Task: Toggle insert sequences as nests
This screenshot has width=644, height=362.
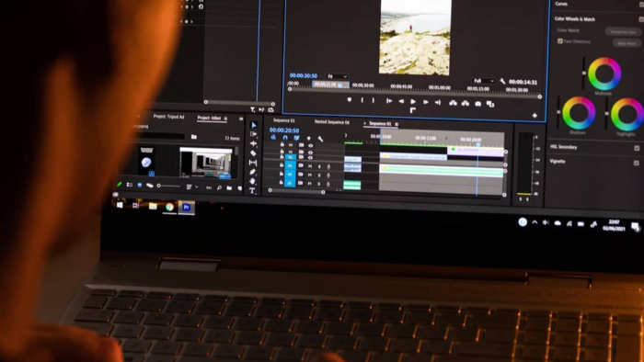Action: point(273,137)
